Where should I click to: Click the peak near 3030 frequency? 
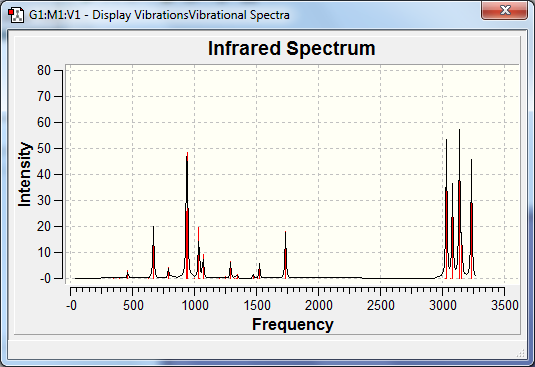click(446, 209)
